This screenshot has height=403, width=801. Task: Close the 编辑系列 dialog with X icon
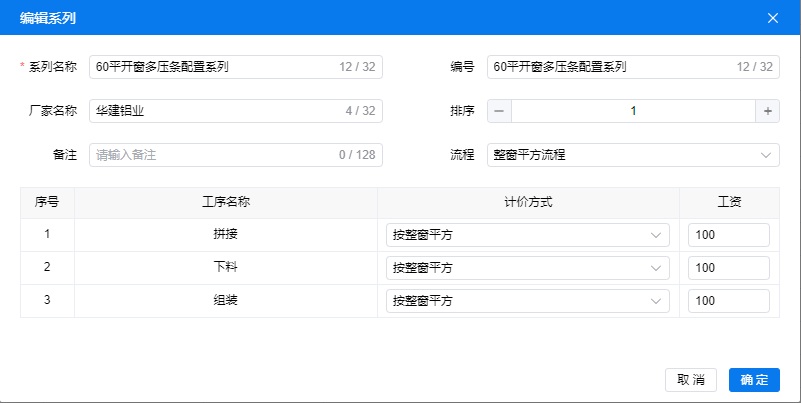tap(772, 18)
